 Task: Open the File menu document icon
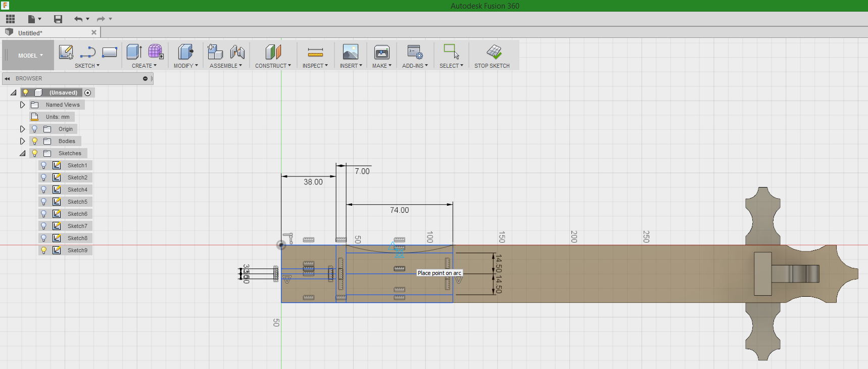pos(31,19)
